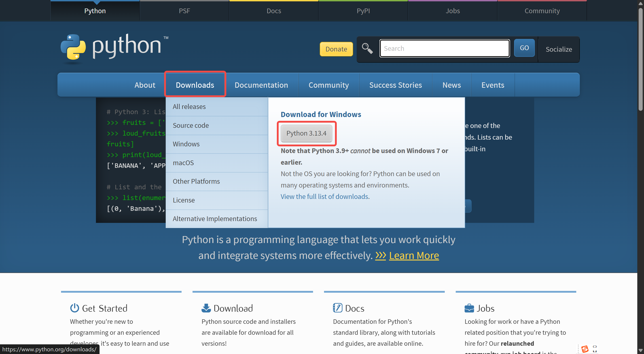The height and width of the screenshot is (354, 644).
Task: Open View the full list of downloads link
Action: point(324,196)
